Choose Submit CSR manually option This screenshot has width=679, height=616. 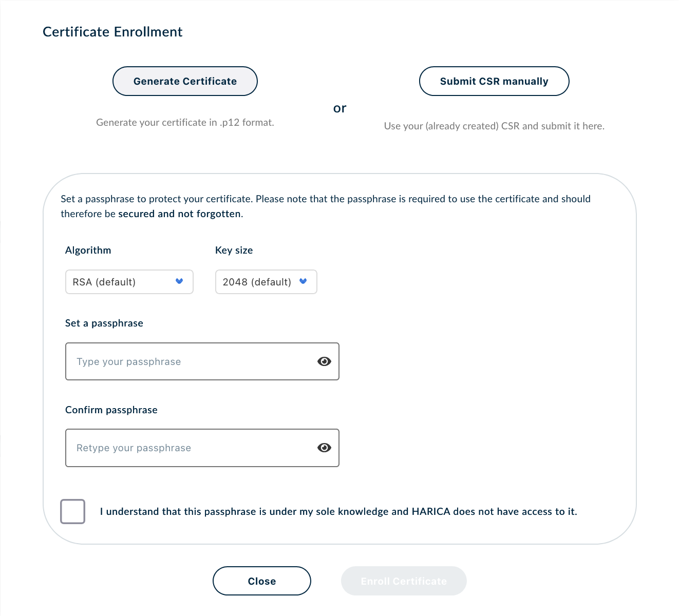(x=494, y=81)
